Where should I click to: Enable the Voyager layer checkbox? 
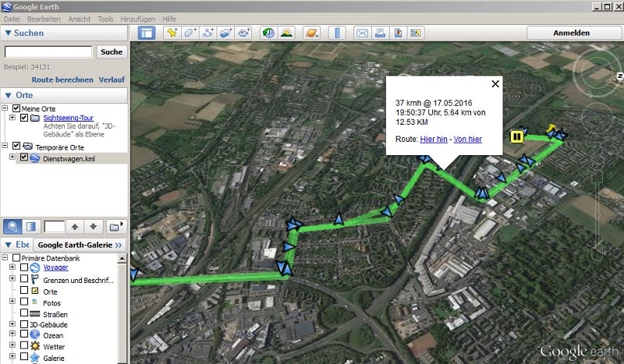[x=24, y=267]
